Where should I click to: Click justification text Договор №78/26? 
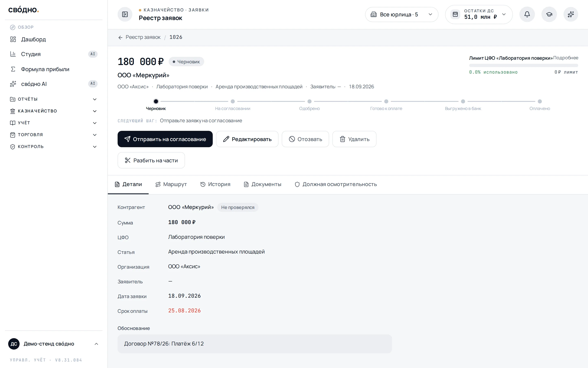click(164, 344)
